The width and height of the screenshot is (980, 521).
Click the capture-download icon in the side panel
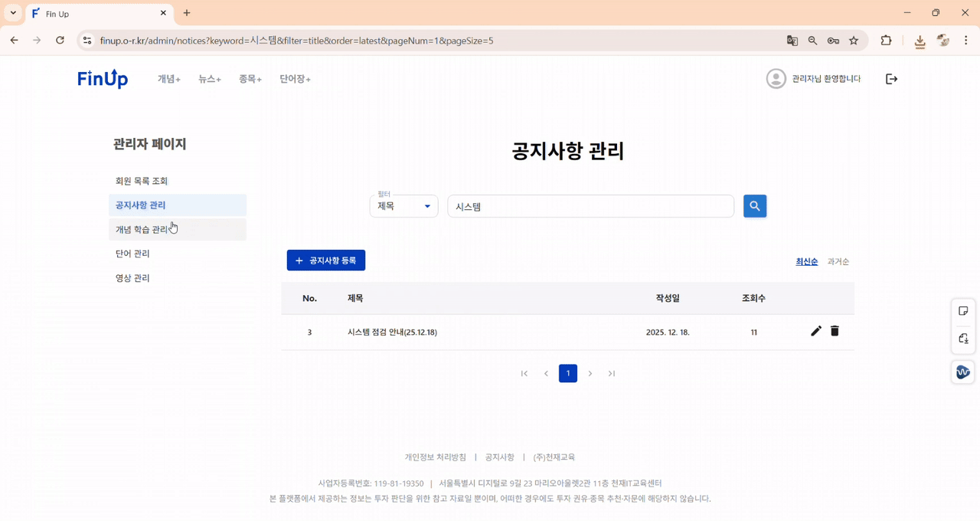coord(963,339)
